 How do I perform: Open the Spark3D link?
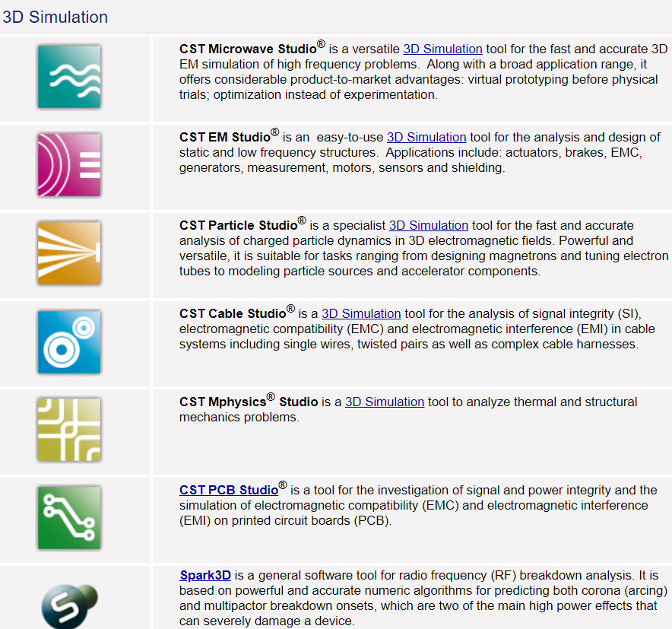[x=205, y=576]
